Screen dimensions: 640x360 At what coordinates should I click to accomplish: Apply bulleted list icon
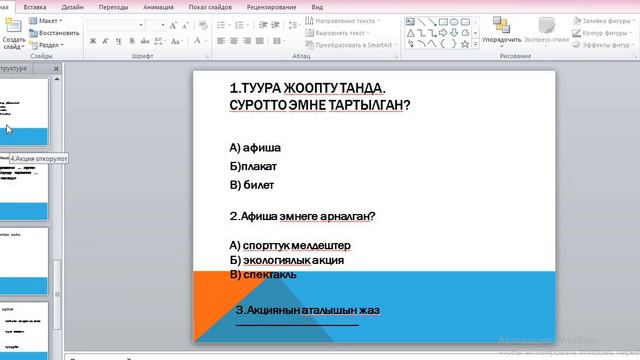point(222,25)
